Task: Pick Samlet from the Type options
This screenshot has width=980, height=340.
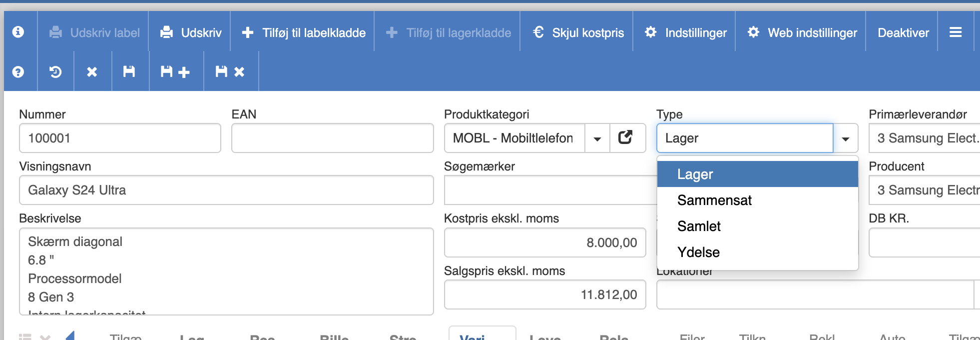Action: [x=699, y=226]
